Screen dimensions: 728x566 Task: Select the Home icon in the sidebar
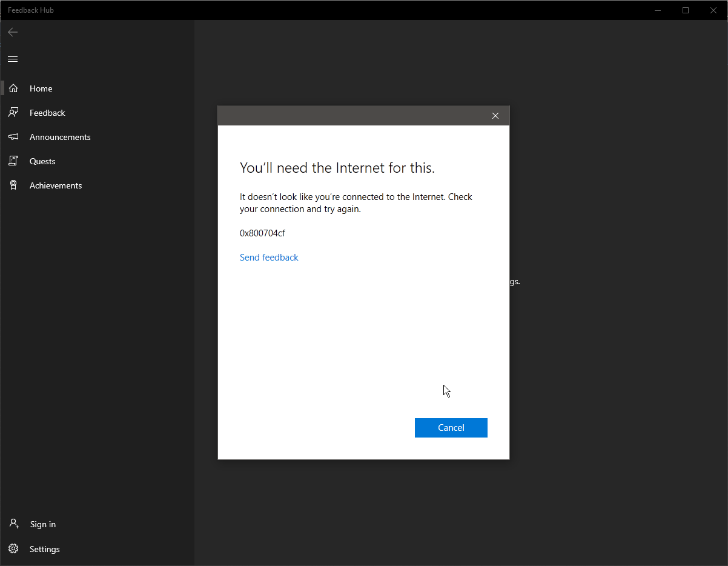pos(13,88)
